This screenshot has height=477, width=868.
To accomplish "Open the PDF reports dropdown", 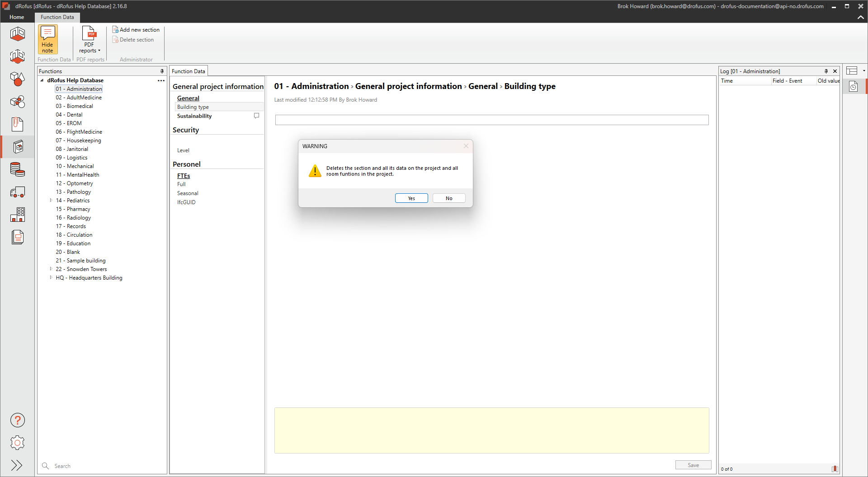I will coord(90,41).
